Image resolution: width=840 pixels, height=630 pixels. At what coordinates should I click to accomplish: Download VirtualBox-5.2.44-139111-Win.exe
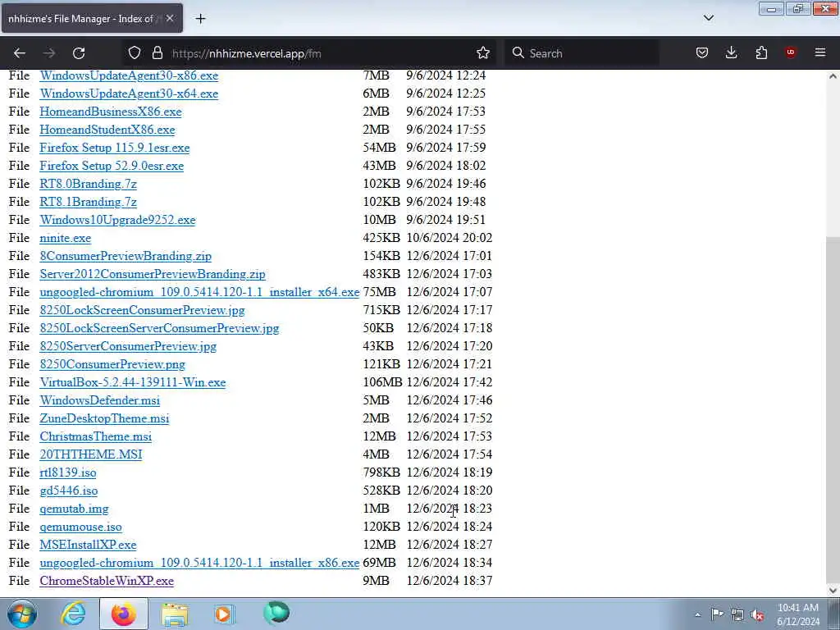click(x=133, y=382)
